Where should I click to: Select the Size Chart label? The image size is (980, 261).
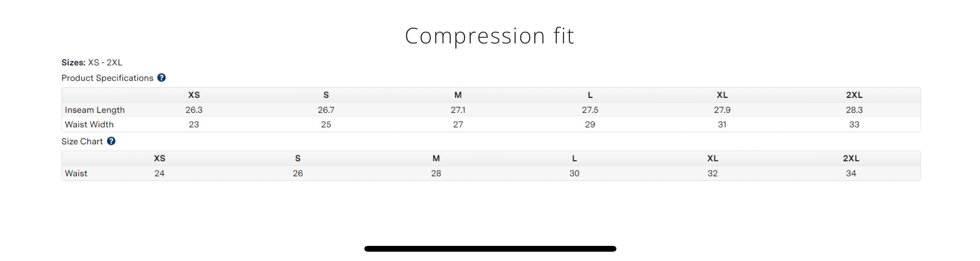pyautogui.click(x=82, y=142)
